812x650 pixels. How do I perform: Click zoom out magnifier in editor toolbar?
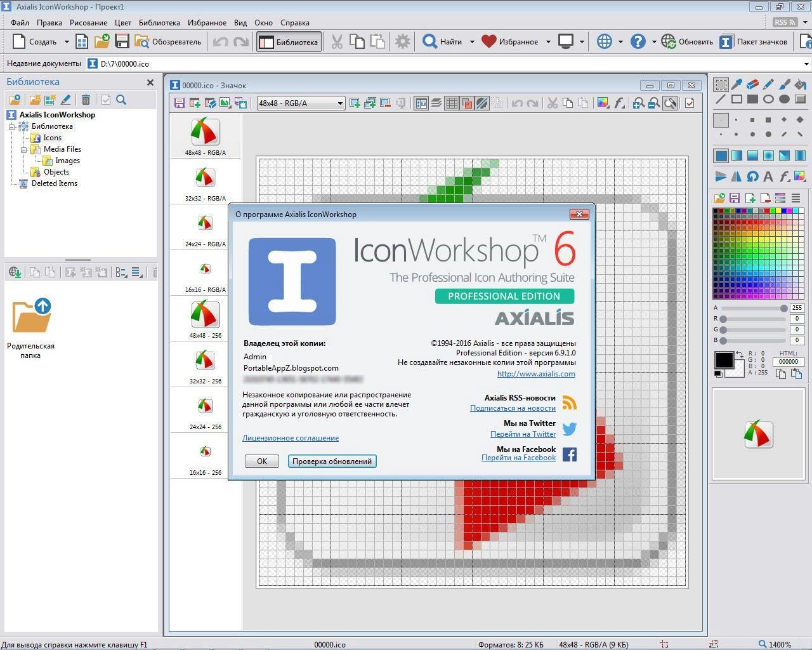[x=654, y=103]
